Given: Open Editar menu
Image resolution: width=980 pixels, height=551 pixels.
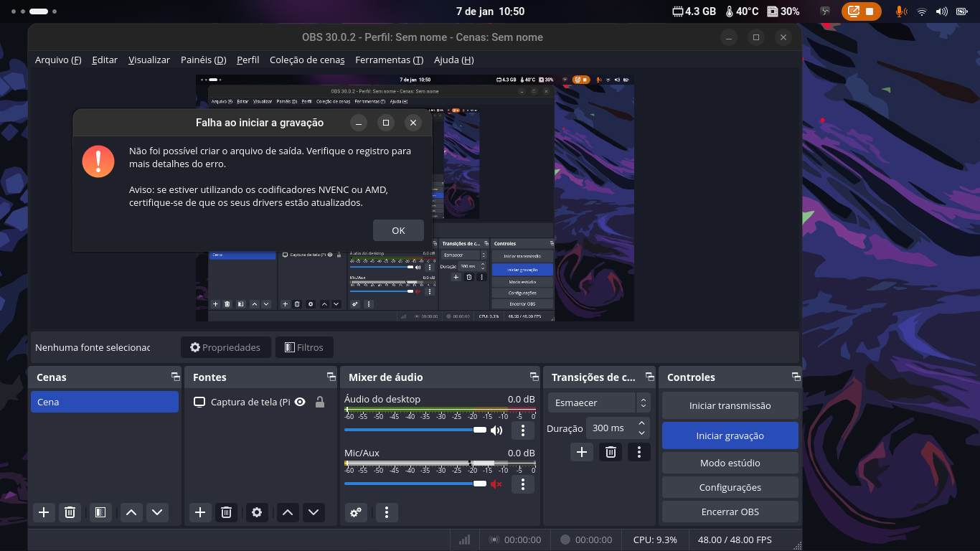Looking at the screenshot, I should (x=105, y=60).
